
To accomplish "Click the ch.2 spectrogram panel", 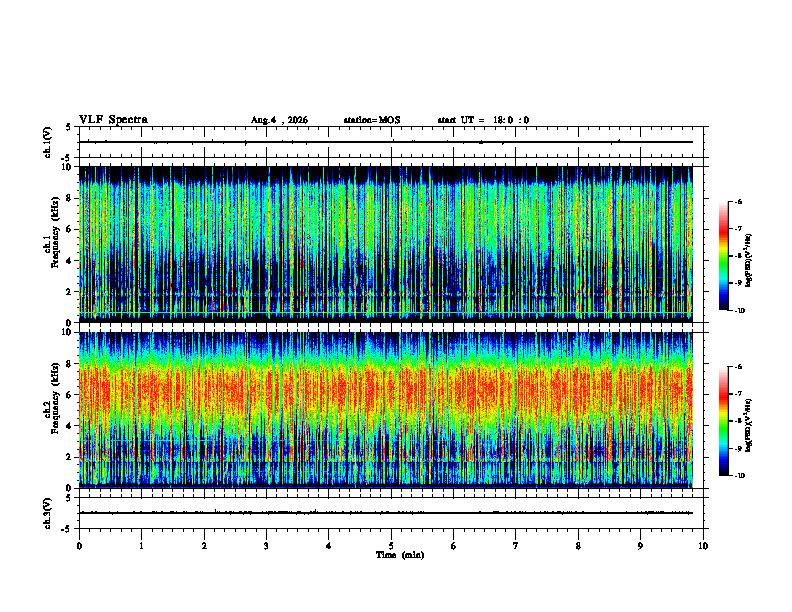I will click(386, 410).
